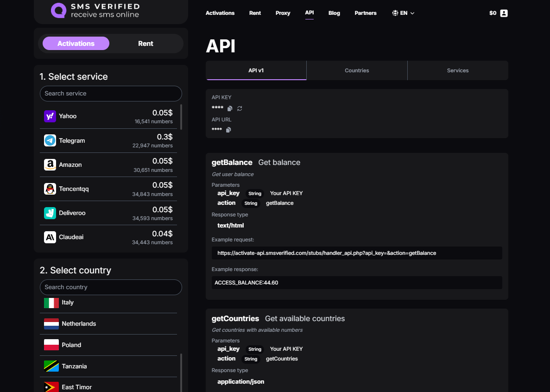
Task: Pick the Amazon service icon
Action: (x=50, y=164)
